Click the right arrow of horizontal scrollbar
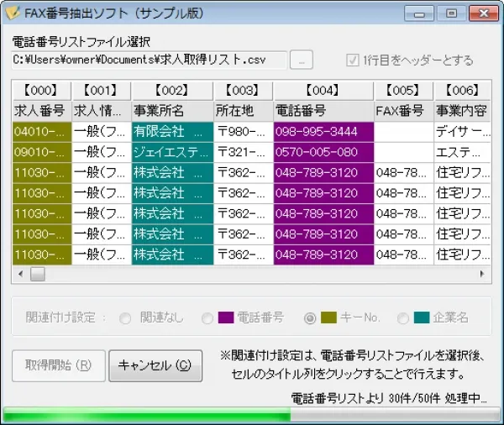The image size is (504, 425). [482, 274]
